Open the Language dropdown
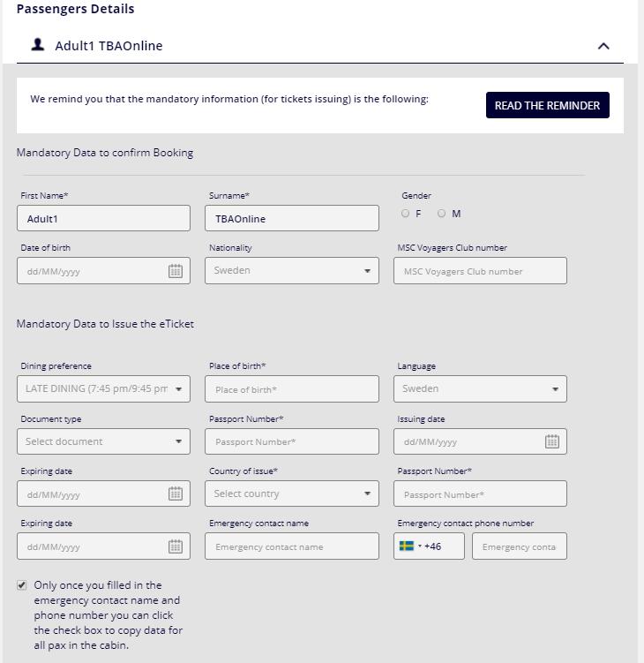The width and height of the screenshot is (644, 663). 480,388
